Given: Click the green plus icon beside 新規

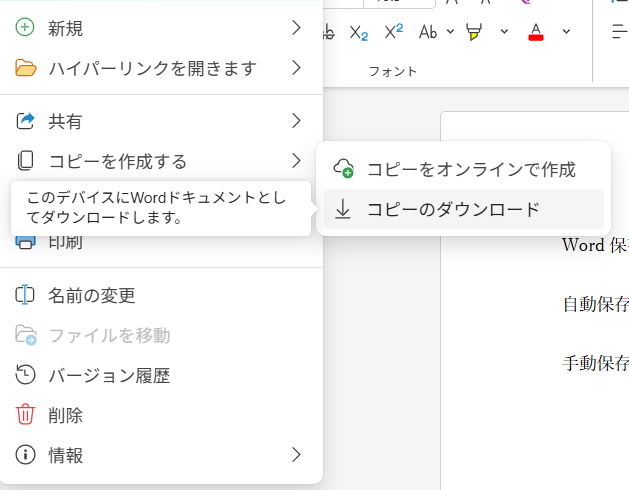Looking at the screenshot, I should [25, 28].
